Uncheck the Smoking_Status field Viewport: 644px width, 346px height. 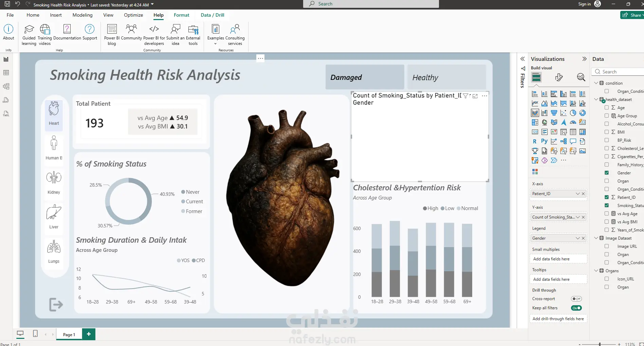click(607, 205)
